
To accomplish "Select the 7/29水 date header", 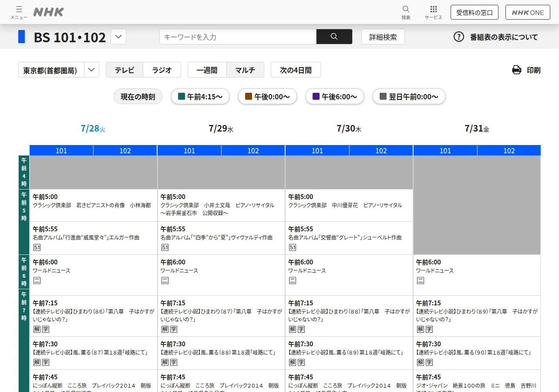I will (x=221, y=128).
